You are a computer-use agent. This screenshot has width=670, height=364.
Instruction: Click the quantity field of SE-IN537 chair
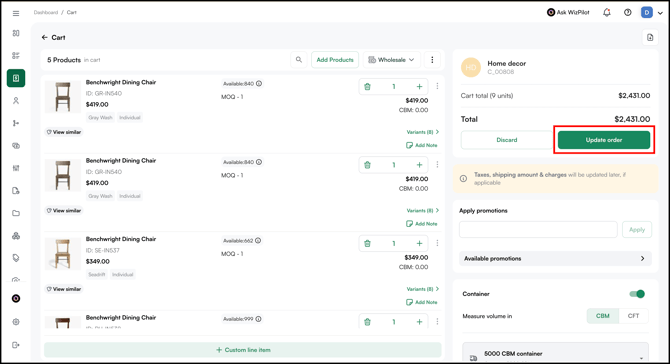[x=394, y=244]
